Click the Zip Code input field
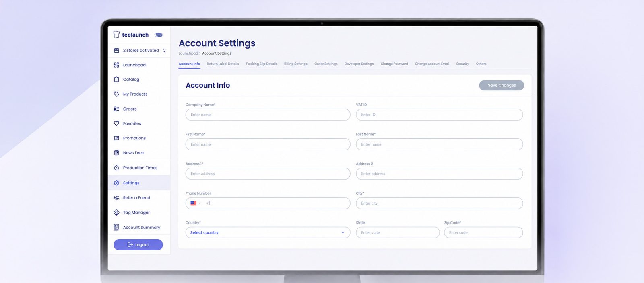 pyautogui.click(x=483, y=232)
